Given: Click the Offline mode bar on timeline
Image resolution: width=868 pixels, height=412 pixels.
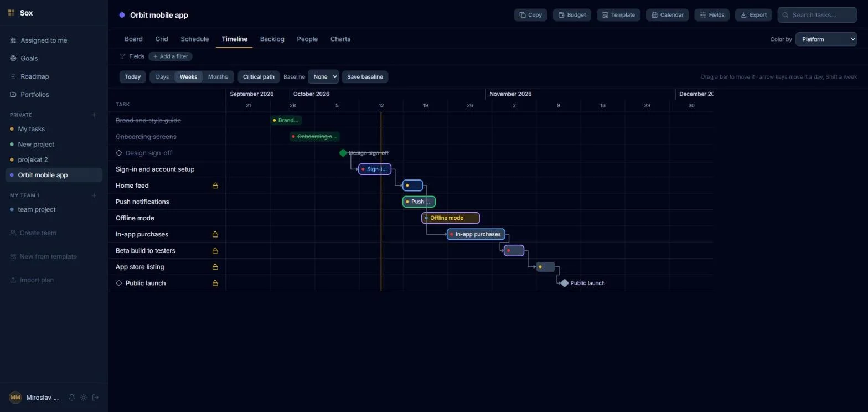Looking at the screenshot, I should (x=451, y=218).
